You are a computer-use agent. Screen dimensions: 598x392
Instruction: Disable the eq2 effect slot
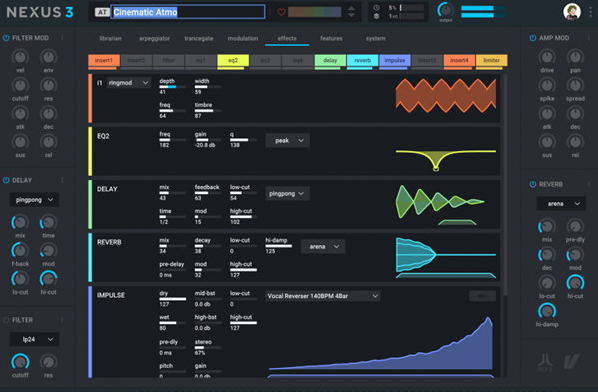[233, 61]
